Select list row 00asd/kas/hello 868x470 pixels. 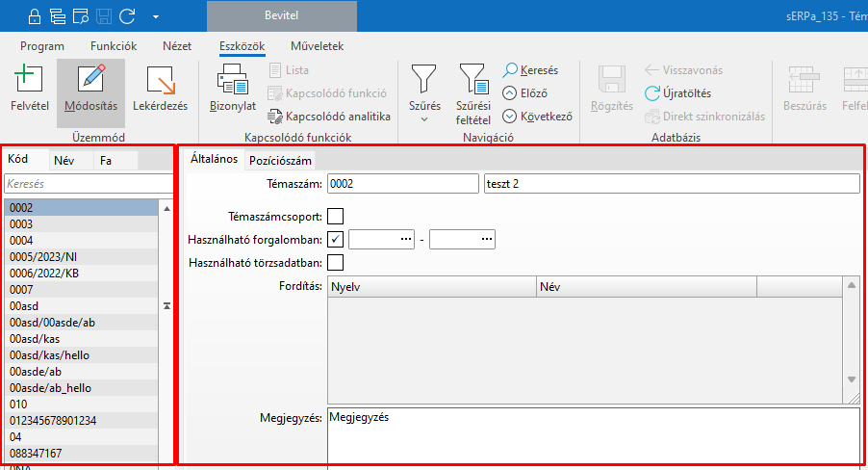[82, 355]
